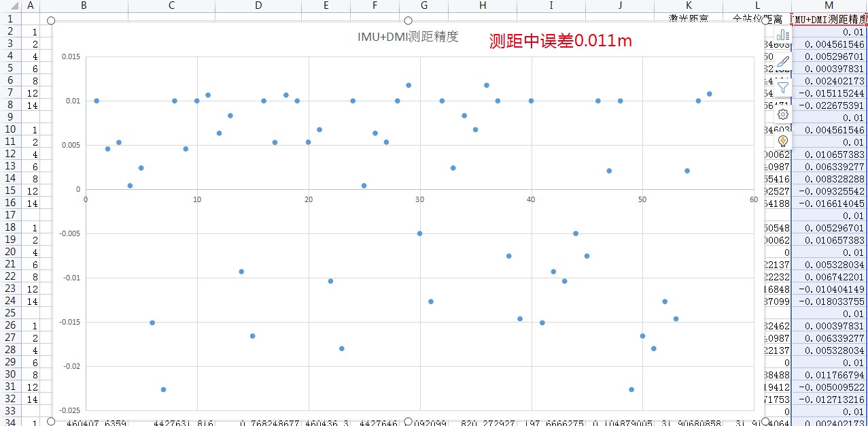Open the chart elements icon beside chart
868x426 pixels.
point(782,35)
